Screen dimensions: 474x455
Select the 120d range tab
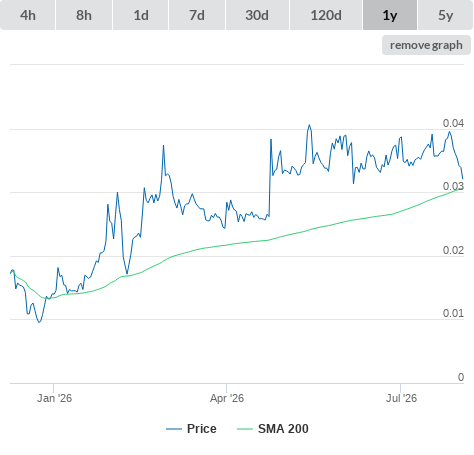coord(326,15)
